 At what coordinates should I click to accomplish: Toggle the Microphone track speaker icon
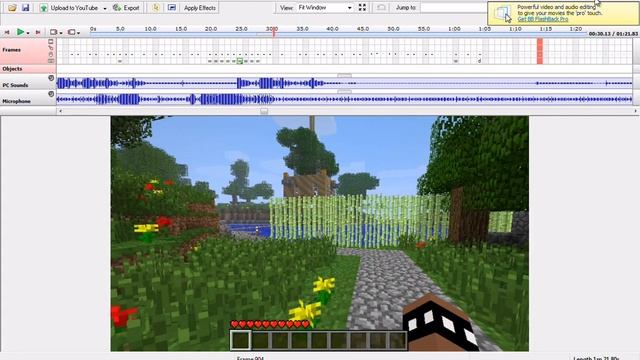pos(51,94)
